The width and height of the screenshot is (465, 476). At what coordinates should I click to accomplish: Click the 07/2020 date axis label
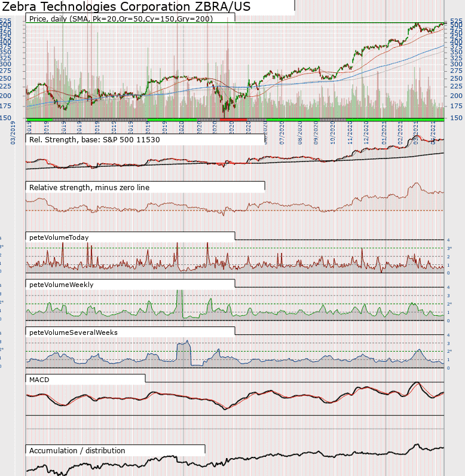tap(282, 133)
